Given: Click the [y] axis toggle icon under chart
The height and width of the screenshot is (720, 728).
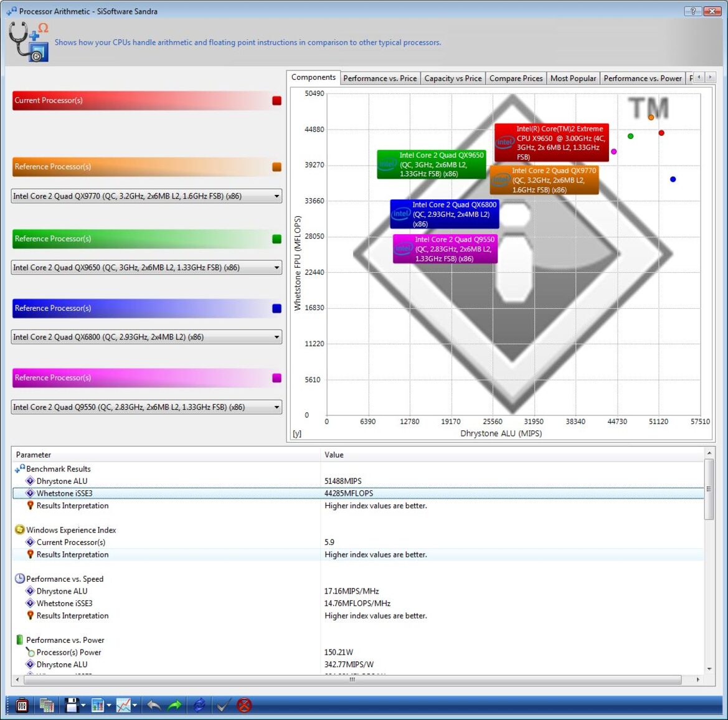Looking at the screenshot, I should click(297, 433).
